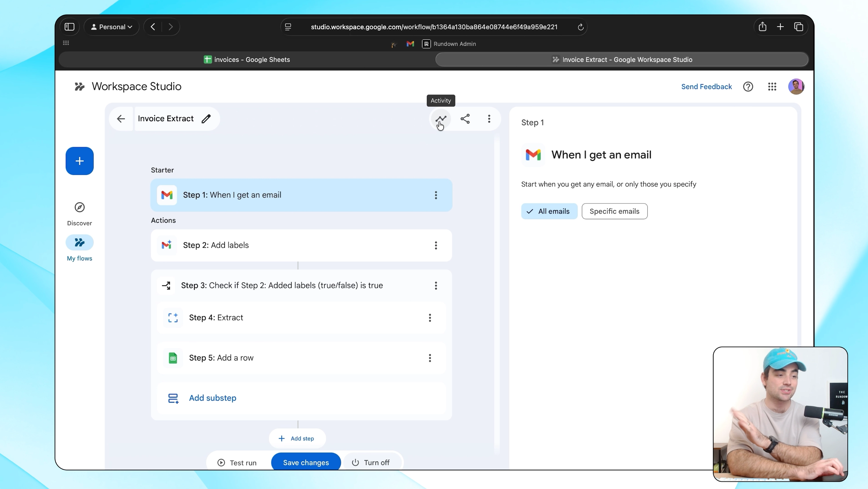Switch to Specific emails
Viewport: 868px width, 489px height.
click(x=614, y=211)
